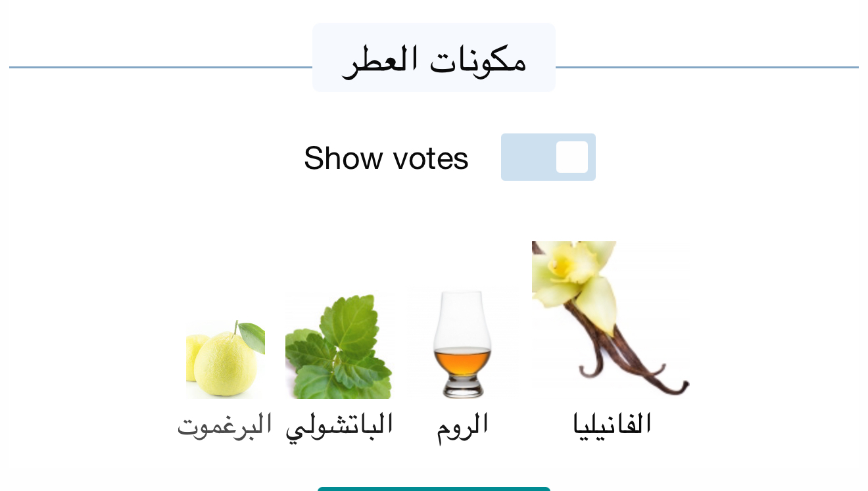The width and height of the screenshot is (868, 491).
Task: Select the الباتشولي ingredient label
Action: click(339, 425)
